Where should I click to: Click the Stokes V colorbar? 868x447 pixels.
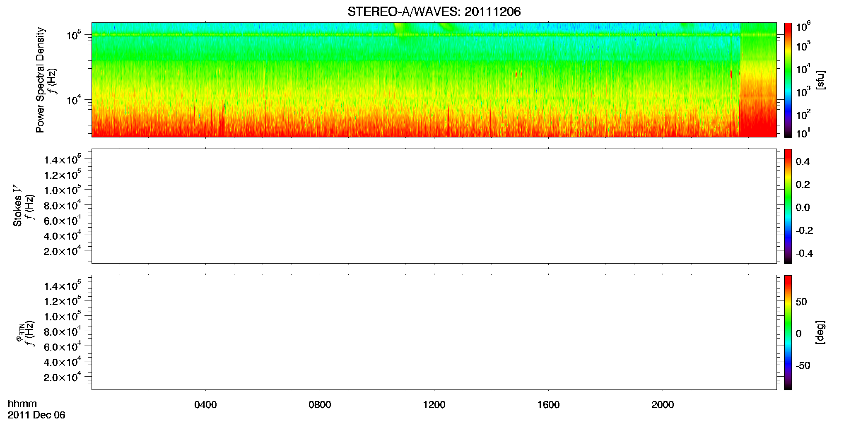788,206
